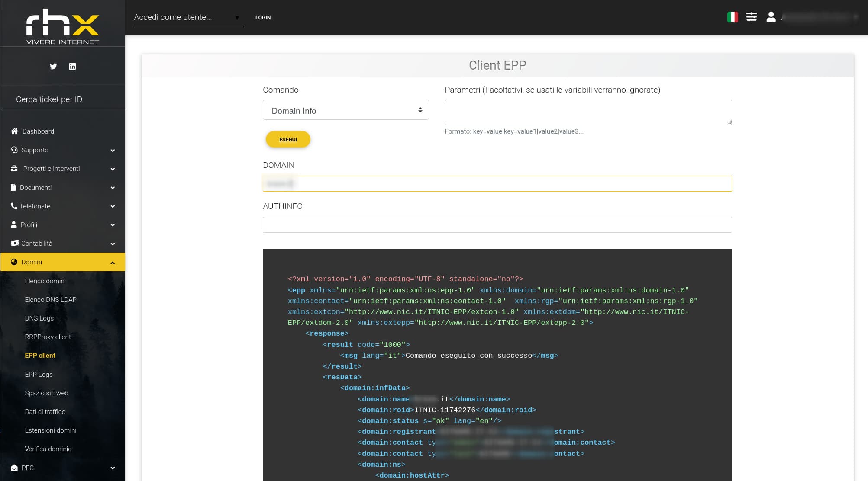
Task: Open the LinkedIn social link
Action: 72,66
